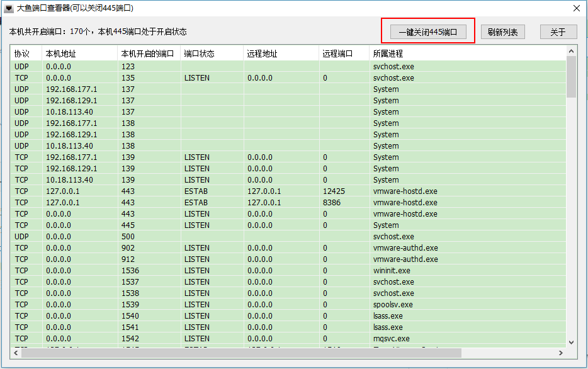Screen dimensions: 588x369
Task: Click the app icon in title bar
Action: pos(9,8)
